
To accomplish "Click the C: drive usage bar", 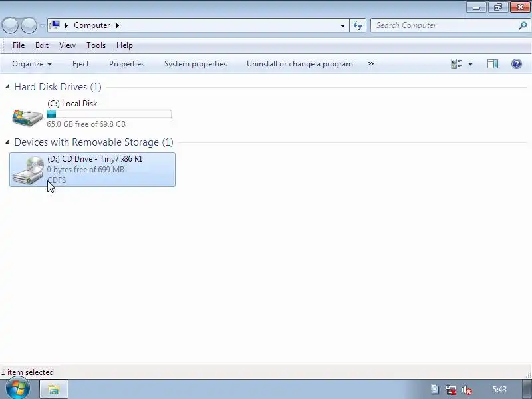I will (x=109, y=114).
